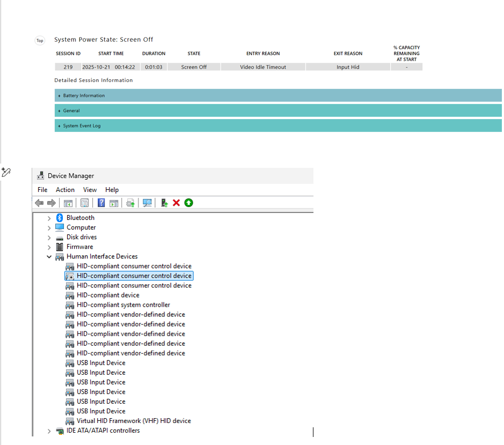Click the Back arrow in Device Manager toolbar
The image size is (504, 445).
(39, 203)
